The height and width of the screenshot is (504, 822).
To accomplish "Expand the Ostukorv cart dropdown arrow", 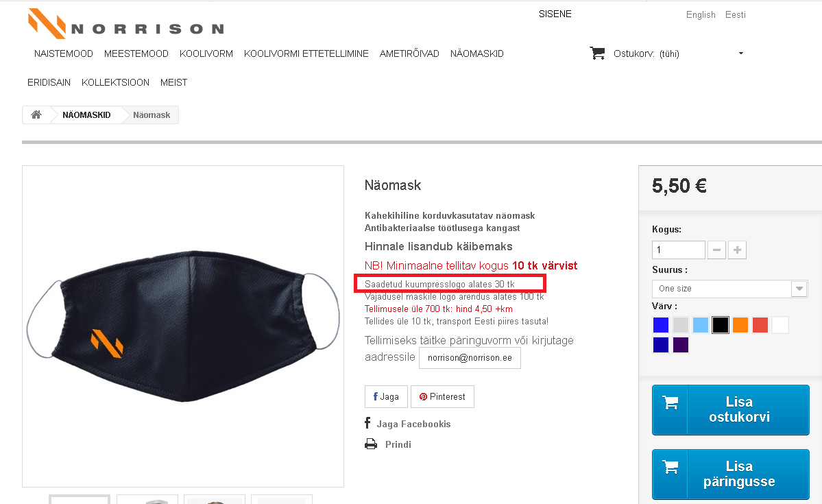I will tap(740, 53).
